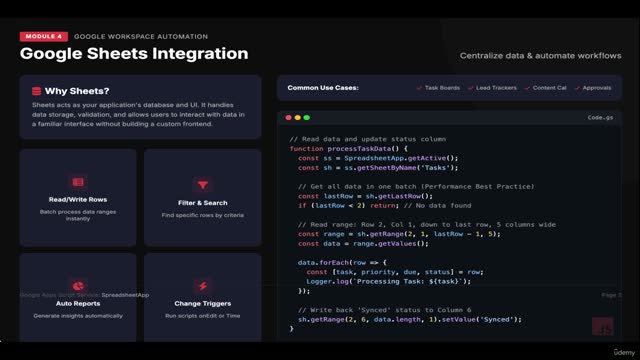
Task: Click the Google Sheets Integration title
Action: [x=134, y=53]
